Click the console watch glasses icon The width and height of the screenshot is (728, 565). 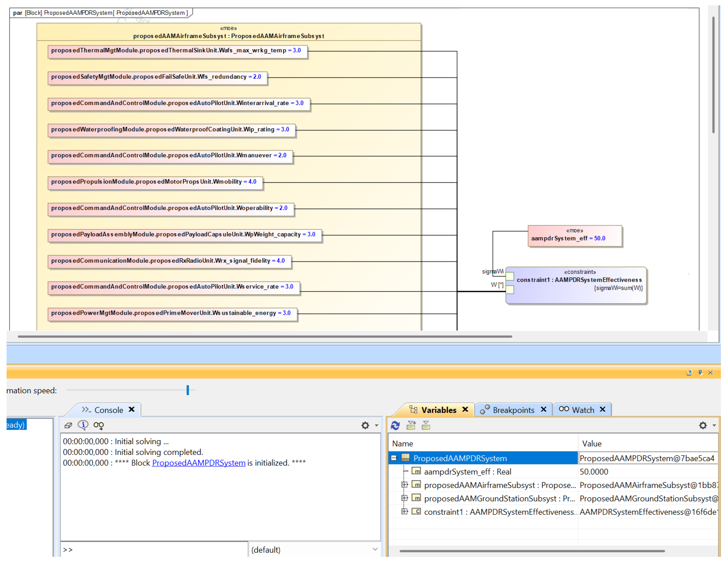(x=99, y=425)
